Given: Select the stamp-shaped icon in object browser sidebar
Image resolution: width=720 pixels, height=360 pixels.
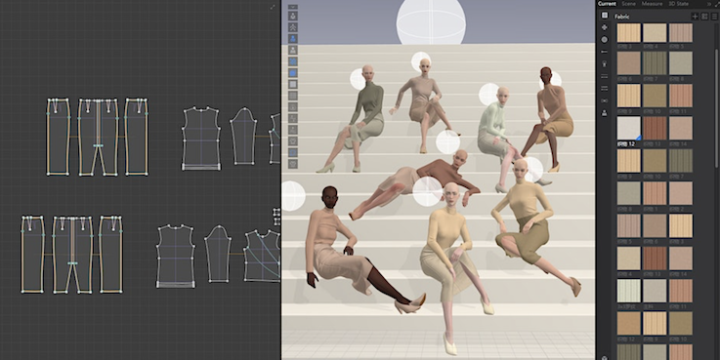Looking at the screenshot, I should [x=604, y=112].
